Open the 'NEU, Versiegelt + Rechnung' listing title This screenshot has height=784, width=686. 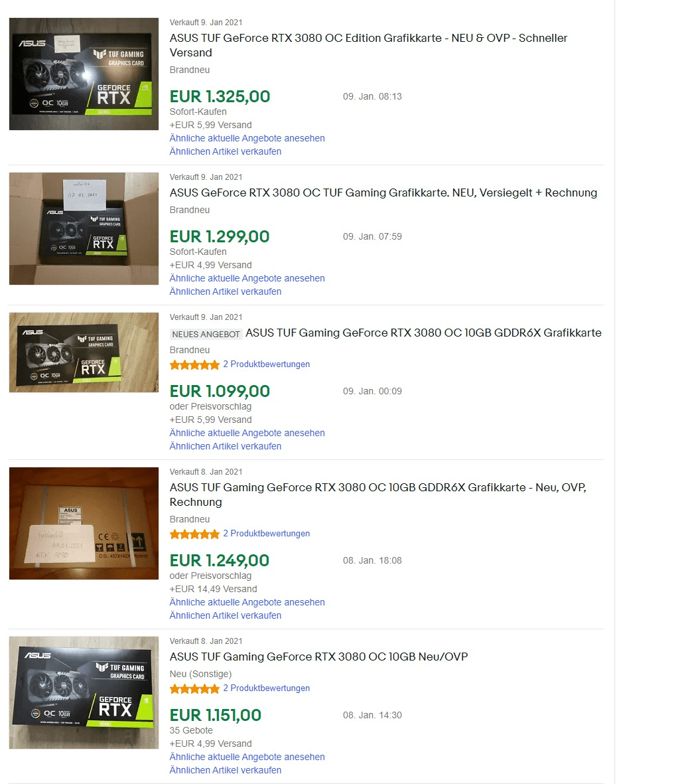pyautogui.click(x=383, y=193)
